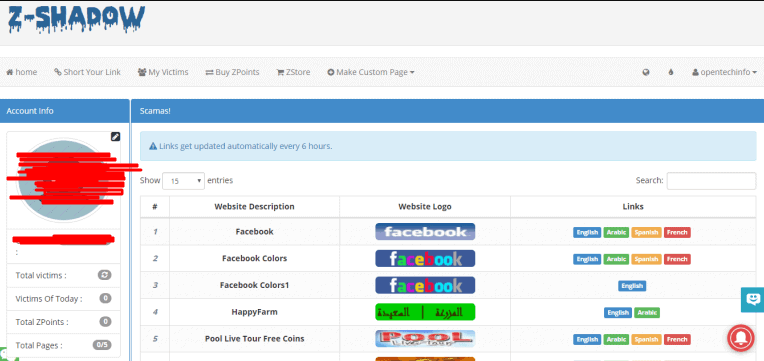The width and height of the screenshot is (764, 361).
Task: Click French in Facebook Colors row
Action: pos(677,259)
